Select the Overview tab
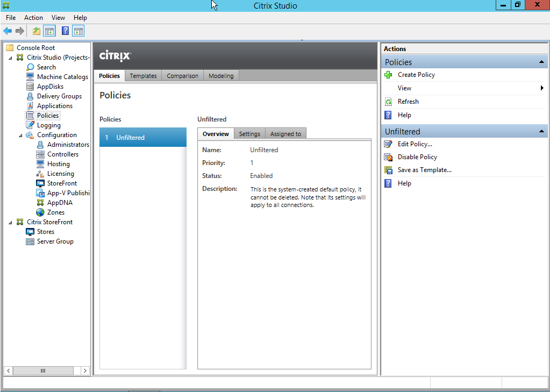This screenshot has height=392, width=550. 216,134
